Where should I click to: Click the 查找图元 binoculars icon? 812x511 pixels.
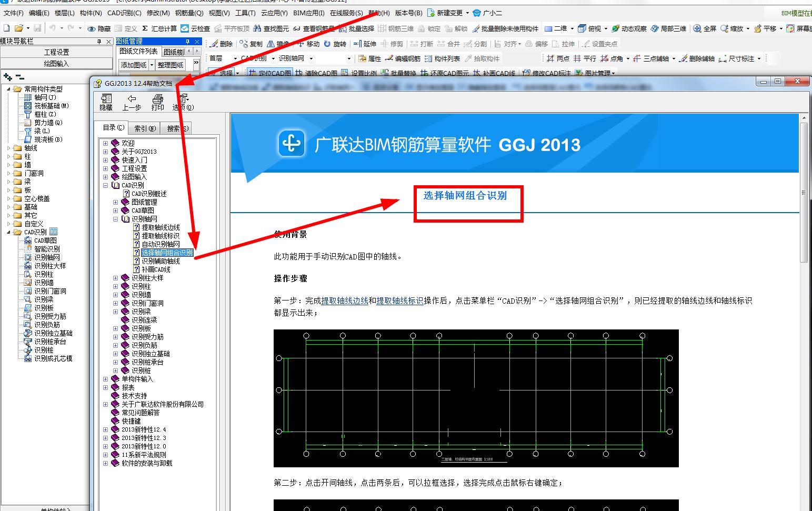pyautogui.click(x=257, y=28)
